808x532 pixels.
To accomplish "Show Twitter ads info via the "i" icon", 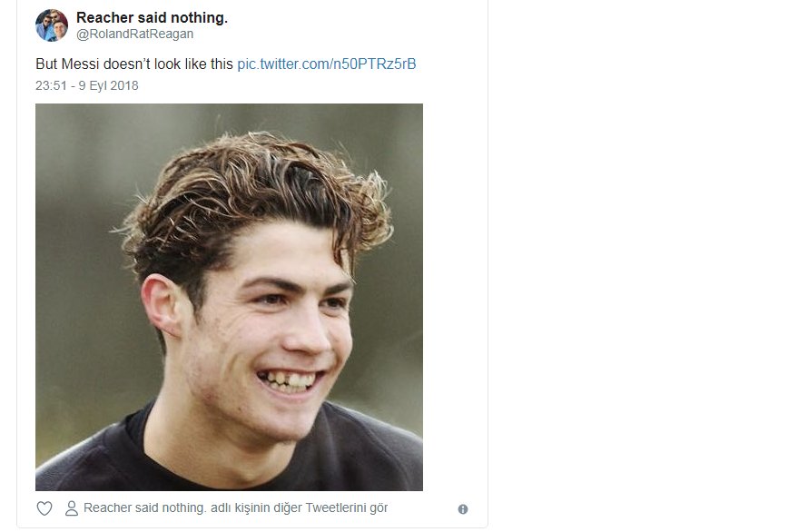I will pyautogui.click(x=463, y=509).
